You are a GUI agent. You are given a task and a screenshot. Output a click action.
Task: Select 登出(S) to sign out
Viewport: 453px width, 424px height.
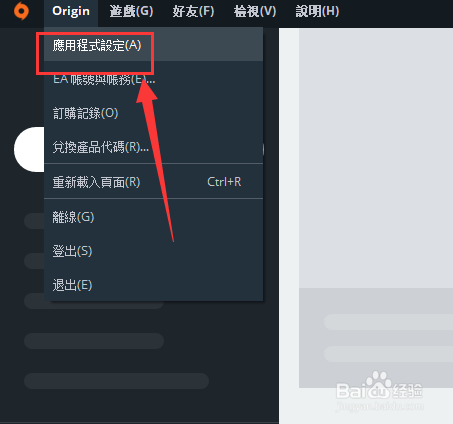point(153,251)
